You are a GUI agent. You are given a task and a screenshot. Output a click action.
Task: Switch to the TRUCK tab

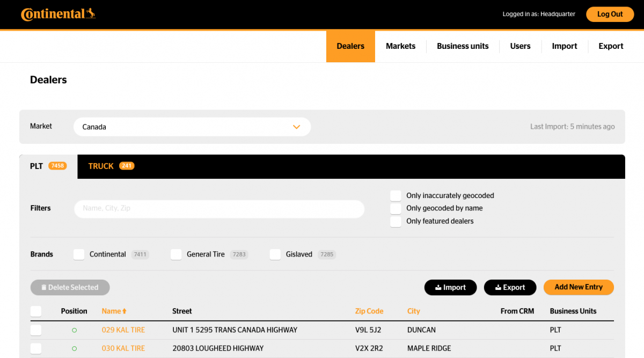101,166
